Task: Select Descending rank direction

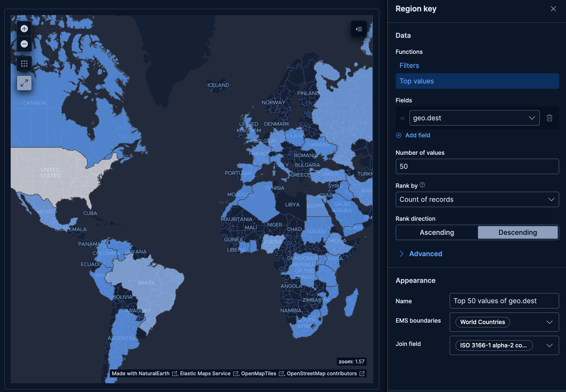Action: [518, 232]
